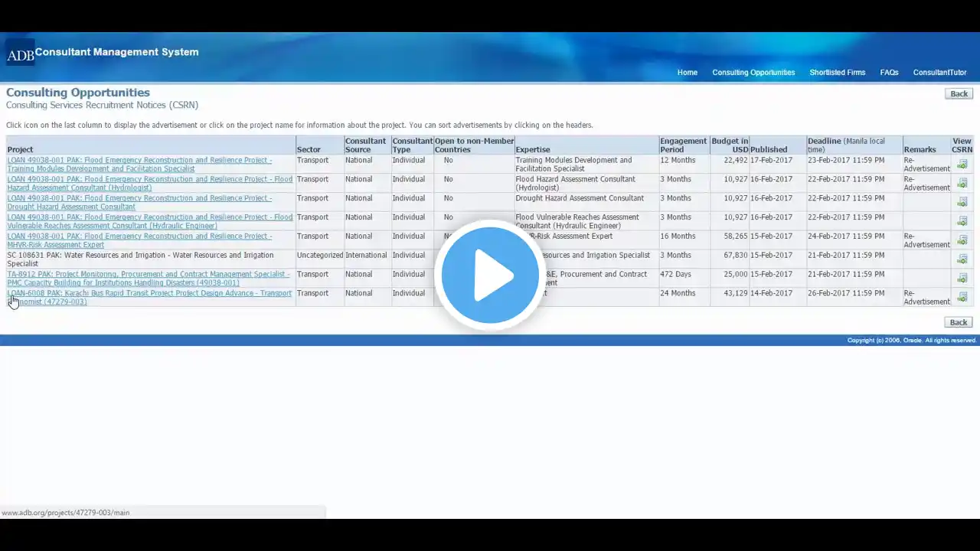980x551 pixels.
Task: Click the budget value 25,000
Action: click(x=735, y=274)
